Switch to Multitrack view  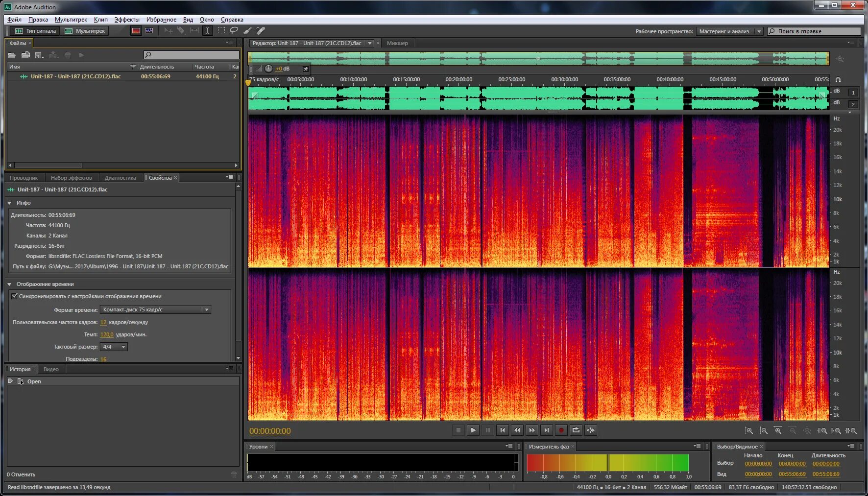point(85,31)
